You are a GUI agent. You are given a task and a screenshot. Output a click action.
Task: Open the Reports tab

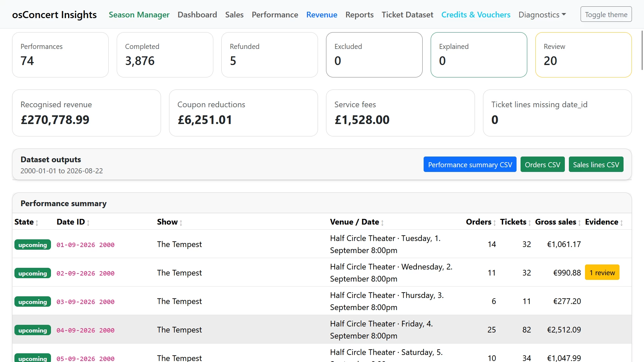(x=360, y=14)
